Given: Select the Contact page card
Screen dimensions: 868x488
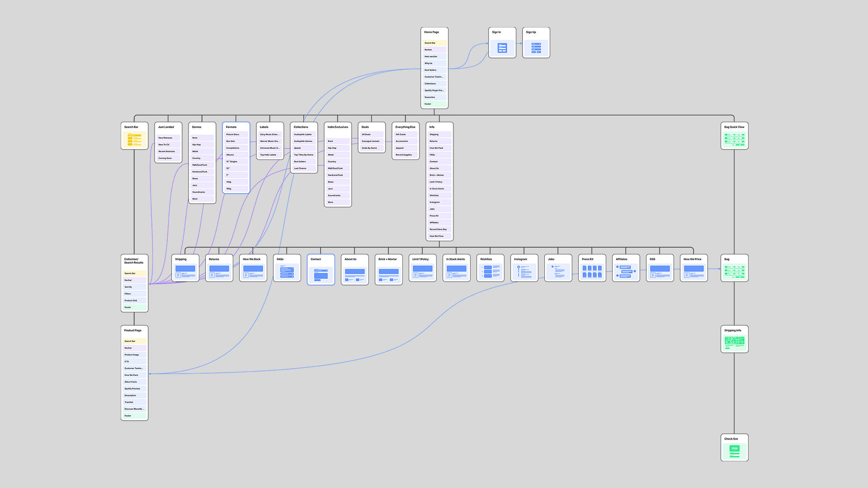Looking at the screenshot, I should 321,269.
